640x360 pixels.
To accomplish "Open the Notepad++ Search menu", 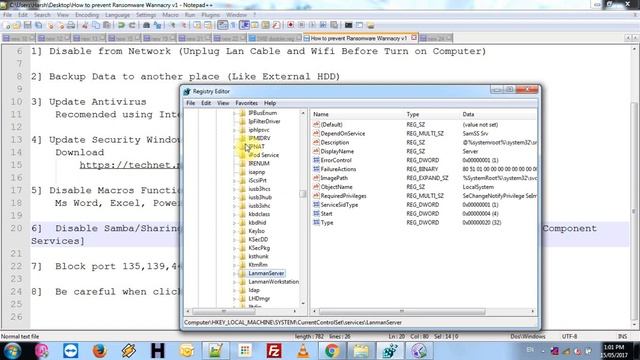I will click(x=42, y=15).
